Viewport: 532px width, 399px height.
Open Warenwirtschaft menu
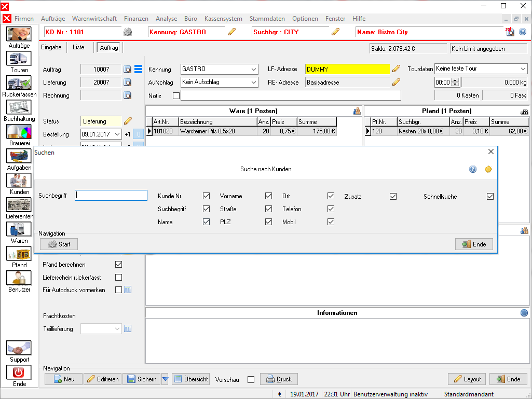(x=94, y=19)
